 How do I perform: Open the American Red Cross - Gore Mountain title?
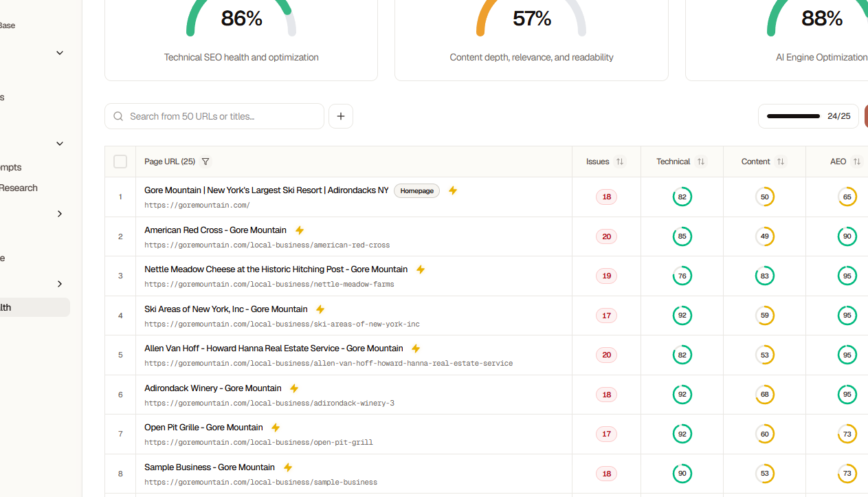(215, 230)
